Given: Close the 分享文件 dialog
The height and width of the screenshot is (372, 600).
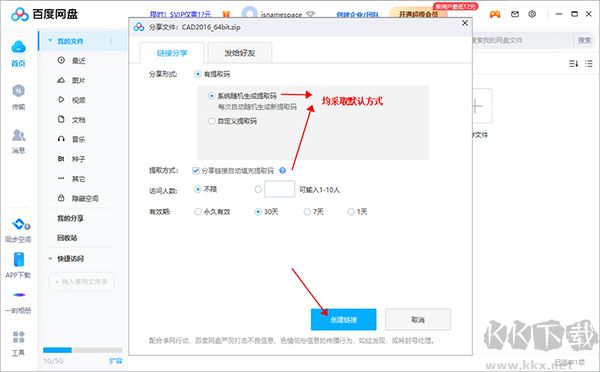Looking at the screenshot, I should tap(465, 23).
